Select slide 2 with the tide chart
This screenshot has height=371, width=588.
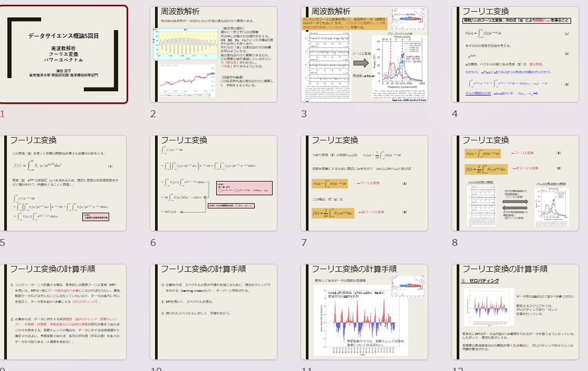click(x=213, y=54)
